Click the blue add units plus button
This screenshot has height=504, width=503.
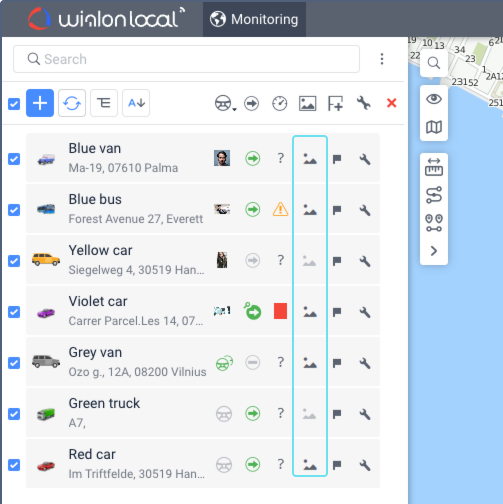click(40, 103)
